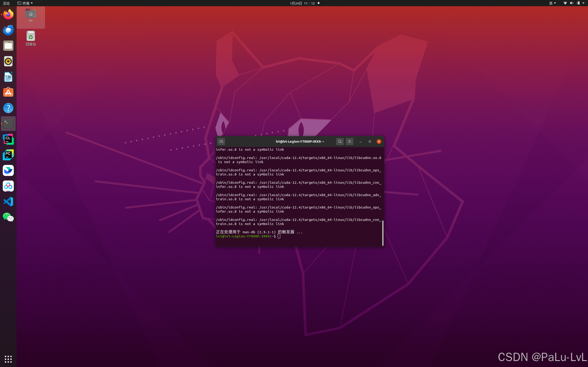The height and width of the screenshot is (367, 588).
Task: Open the clock and calendar menu
Action: pos(302,3)
